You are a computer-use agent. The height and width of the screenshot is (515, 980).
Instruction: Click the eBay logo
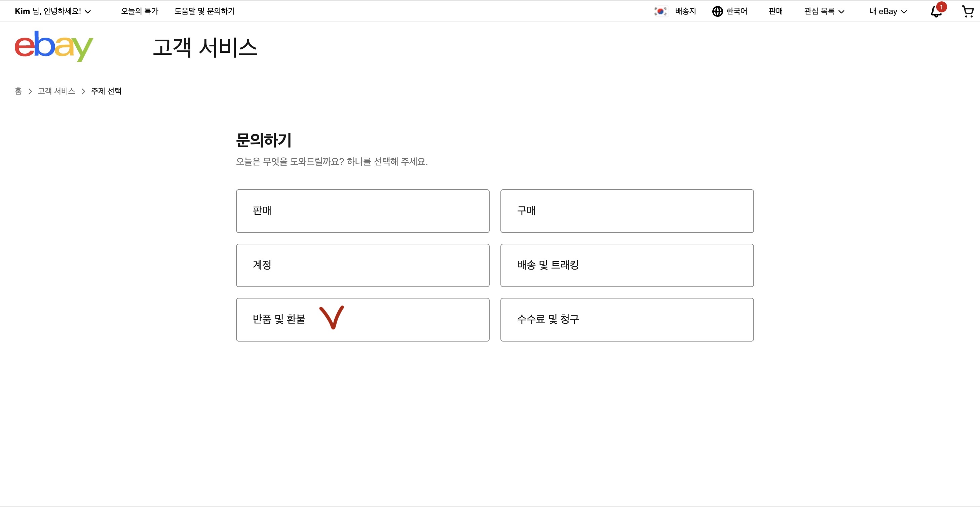pyautogui.click(x=54, y=46)
